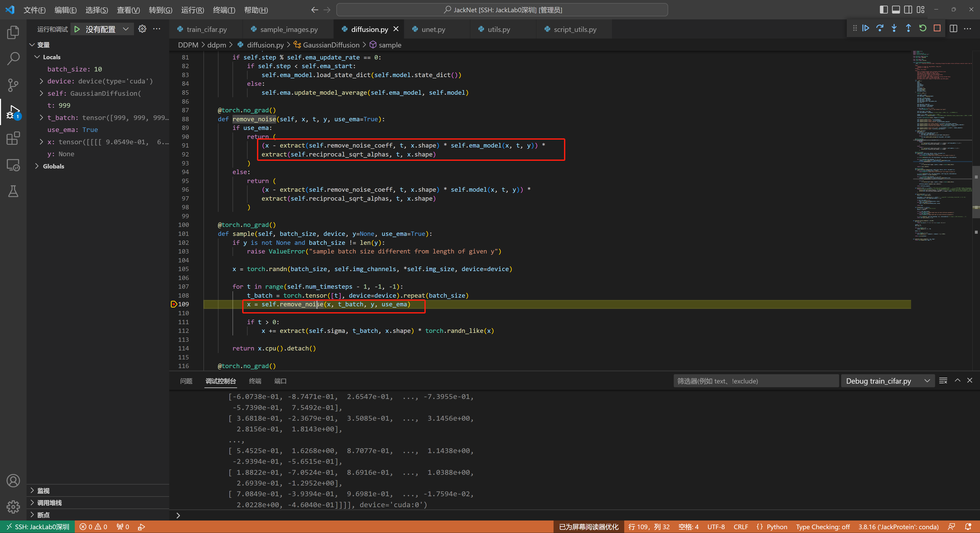
Task: Expand the device variable
Action: click(x=41, y=81)
